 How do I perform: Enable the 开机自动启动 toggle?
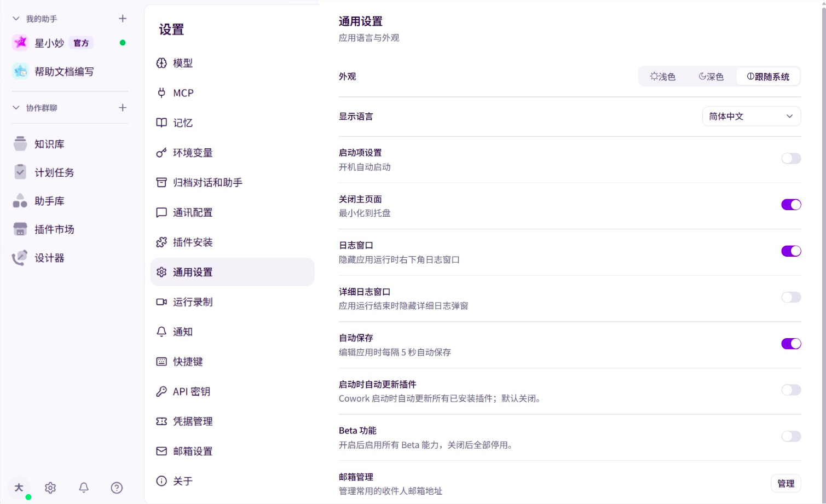791,159
